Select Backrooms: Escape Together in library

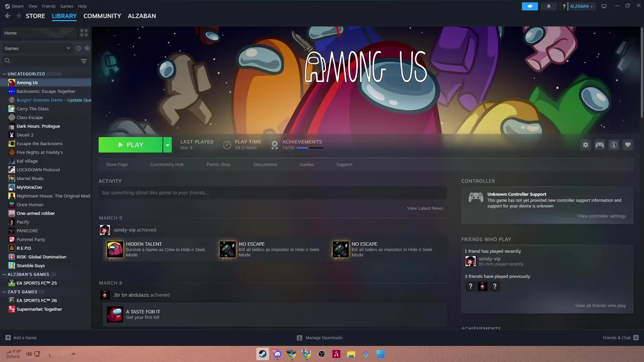tap(46, 92)
